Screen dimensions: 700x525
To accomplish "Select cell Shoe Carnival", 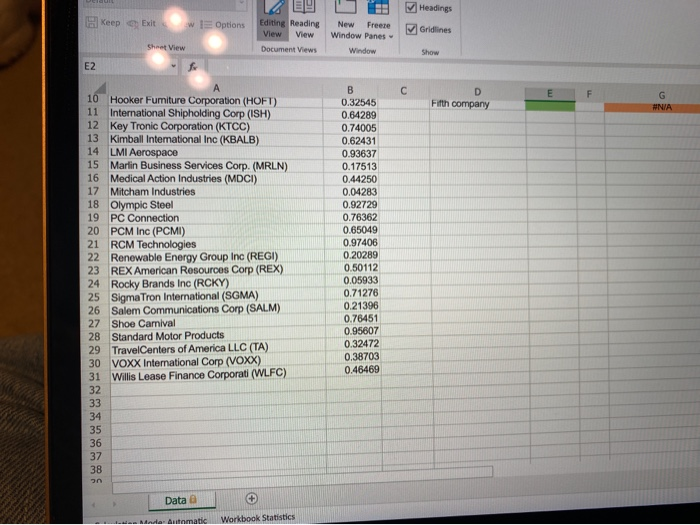I will point(218,323).
